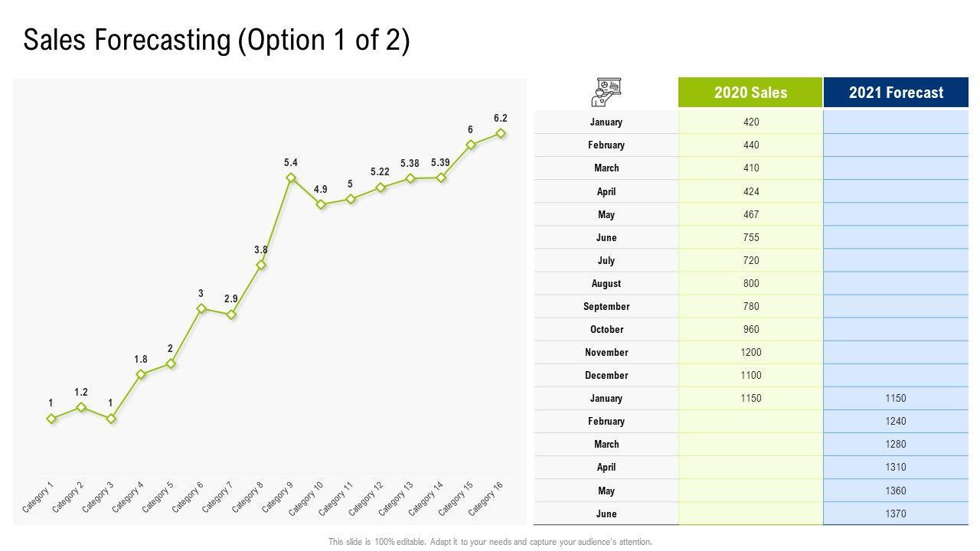Click the diamond marker labeled 1.8
980x551 pixels.
click(141, 374)
